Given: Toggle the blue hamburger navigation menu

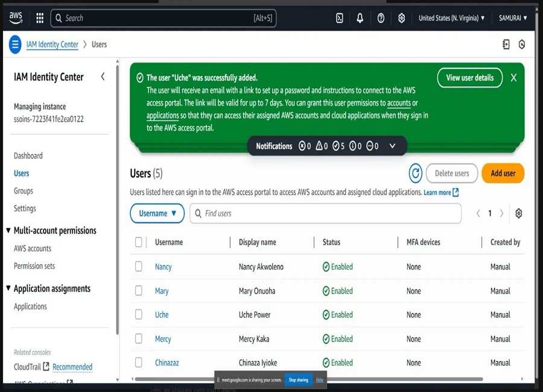Looking at the screenshot, I should tap(15, 44).
